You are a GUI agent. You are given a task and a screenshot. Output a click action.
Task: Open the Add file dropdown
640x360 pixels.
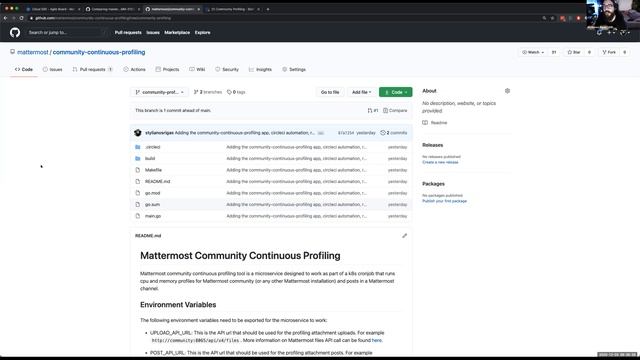362,92
